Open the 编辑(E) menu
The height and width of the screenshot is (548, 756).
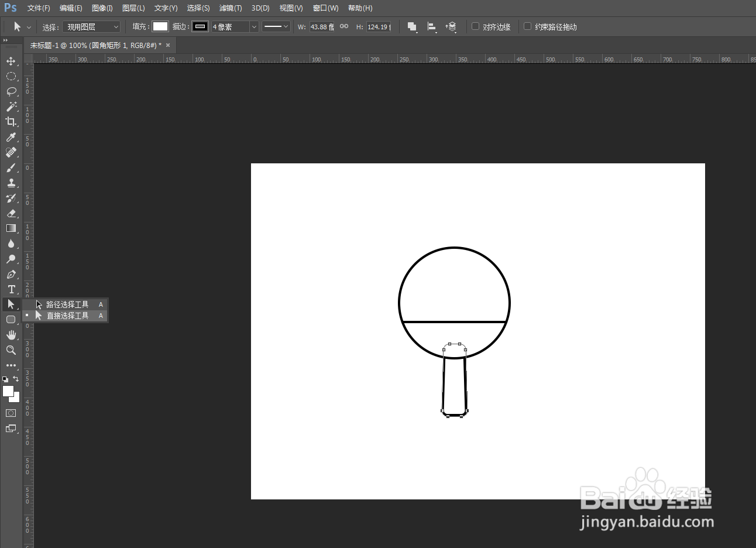pyautogui.click(x=71, y=8)
